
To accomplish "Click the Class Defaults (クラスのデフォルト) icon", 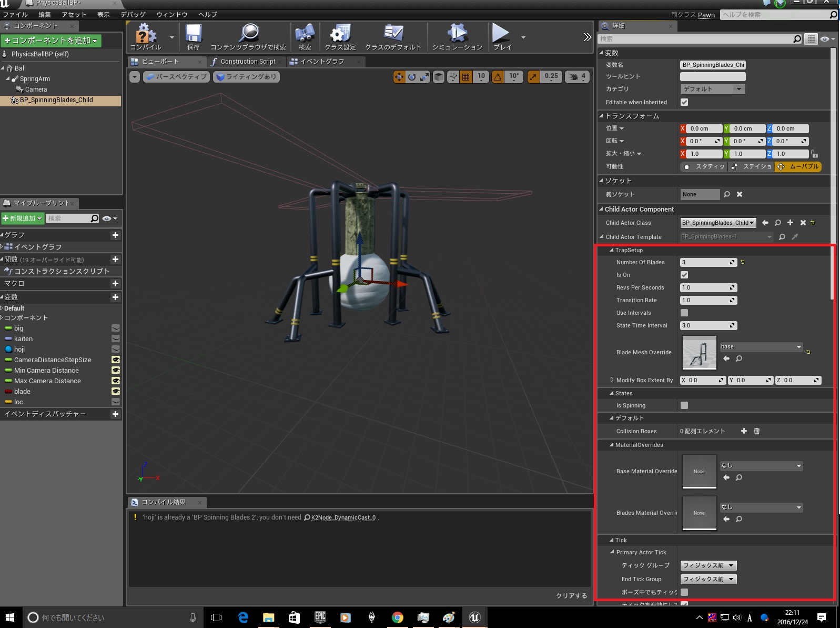I will pos(393,35).
